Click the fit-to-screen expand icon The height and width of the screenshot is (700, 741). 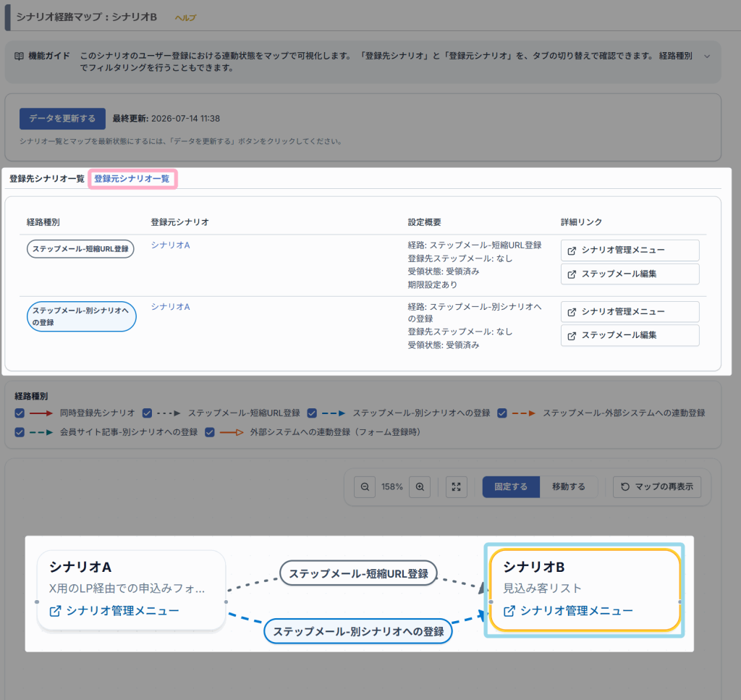pos(456,487)
